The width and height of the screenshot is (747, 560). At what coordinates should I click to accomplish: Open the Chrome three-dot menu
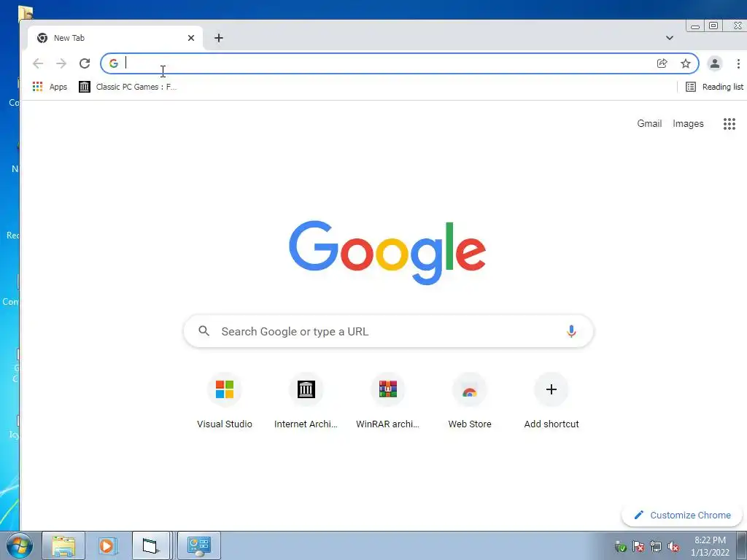click(738, 63)
